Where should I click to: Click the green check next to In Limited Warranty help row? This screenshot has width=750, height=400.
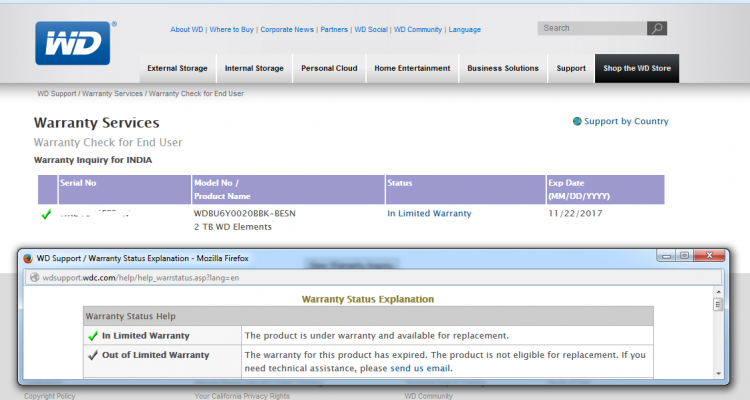coord(93,336)
